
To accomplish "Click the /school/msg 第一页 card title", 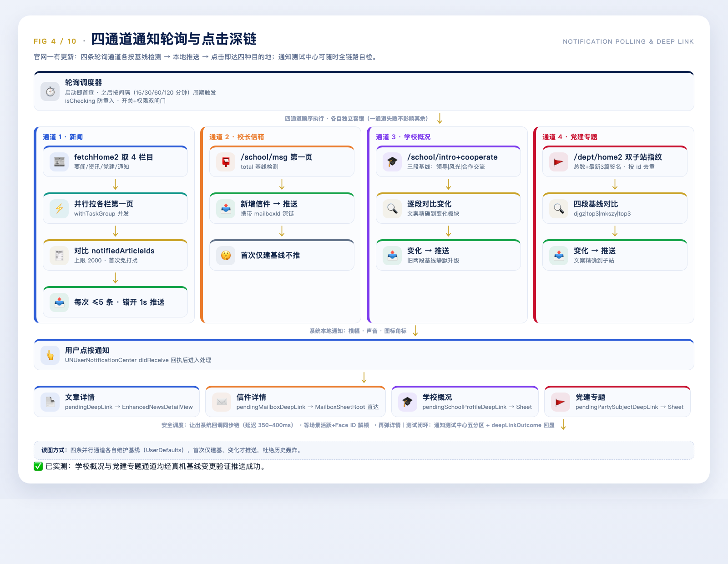I will pos(277,157).
